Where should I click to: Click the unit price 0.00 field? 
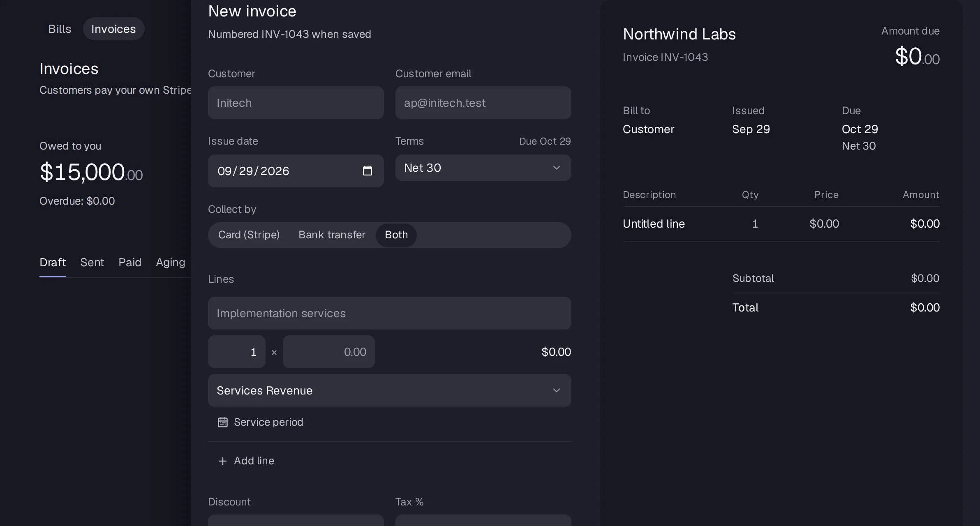click(328, 352)
